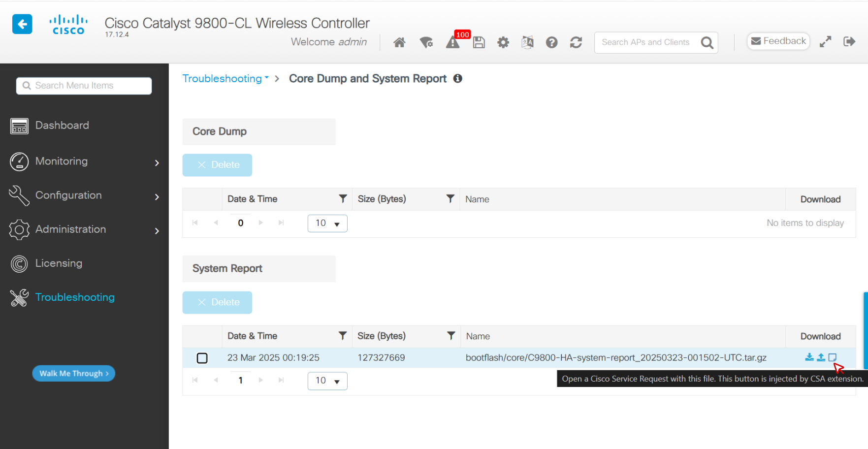Click the search magnifier icon
The image size is (868, 449).
(x=707, y=43)
